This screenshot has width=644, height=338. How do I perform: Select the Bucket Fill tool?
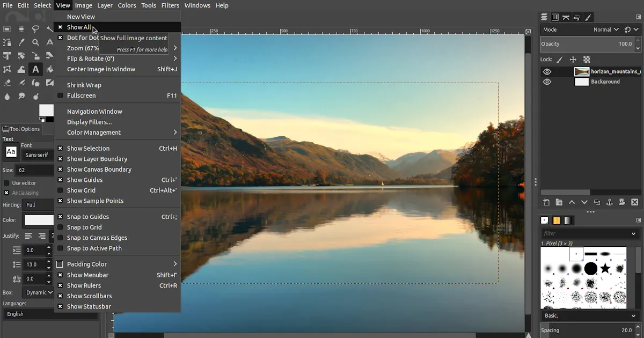50,69
